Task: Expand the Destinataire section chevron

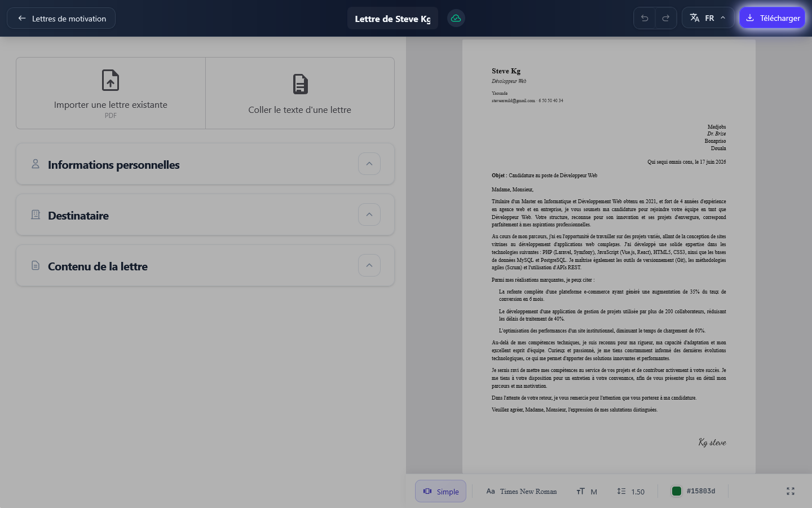Action: click(x=369, y=214)
